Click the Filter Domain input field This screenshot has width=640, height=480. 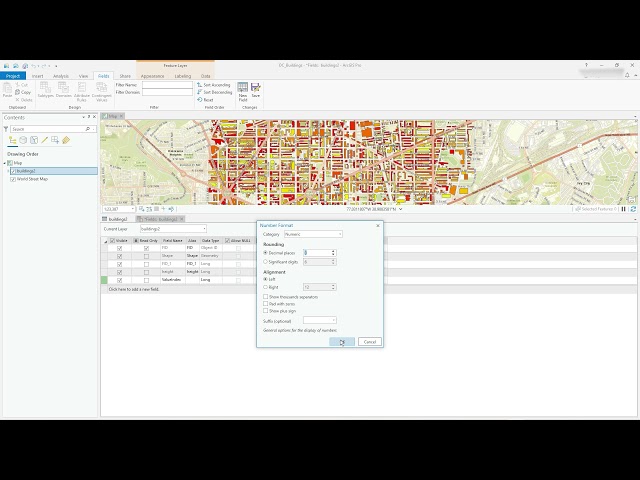pyautogui.click(x=167, y=92)
